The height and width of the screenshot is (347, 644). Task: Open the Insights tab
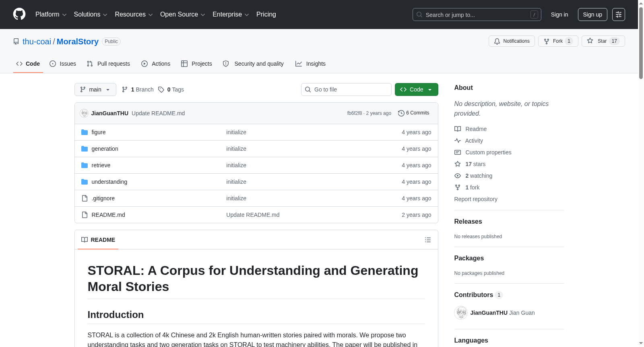click(x=310, y=64)
